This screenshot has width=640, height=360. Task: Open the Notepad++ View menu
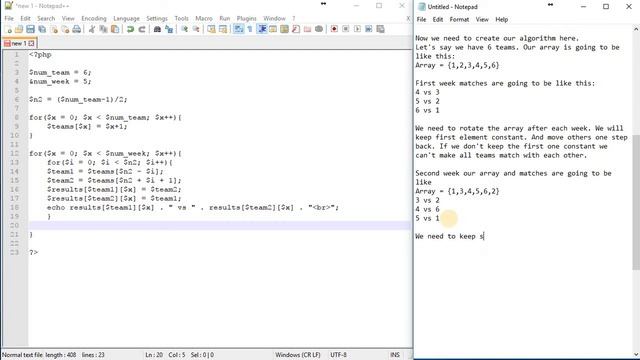tap(68, 18)
